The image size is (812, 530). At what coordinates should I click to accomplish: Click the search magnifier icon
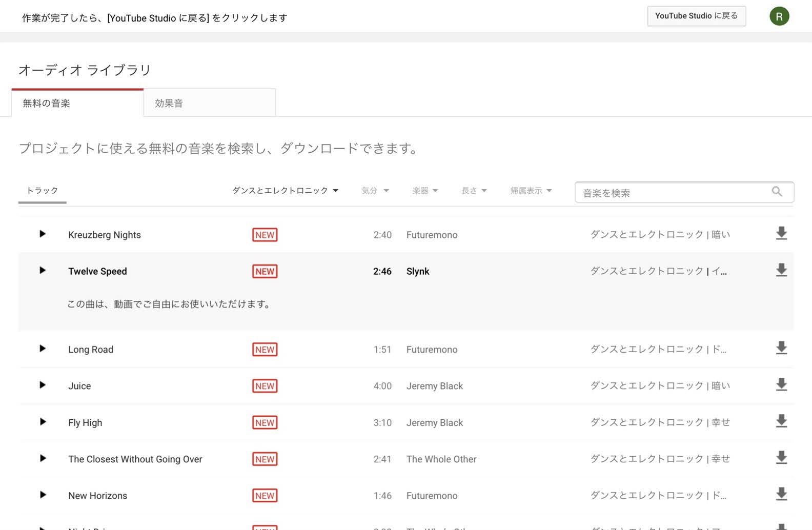click(x=777, y=192)
